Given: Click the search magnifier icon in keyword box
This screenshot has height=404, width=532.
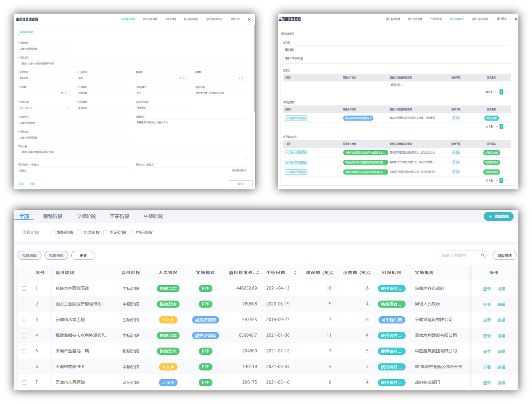Looking at the screenshot, I should point(483,255).
